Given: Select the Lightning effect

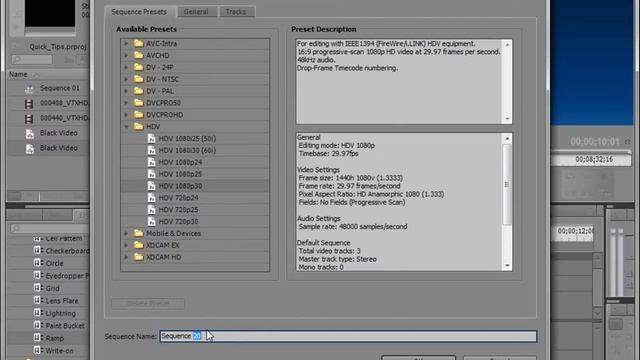Looking at the screenshot, I should click(x=61, y=313).
